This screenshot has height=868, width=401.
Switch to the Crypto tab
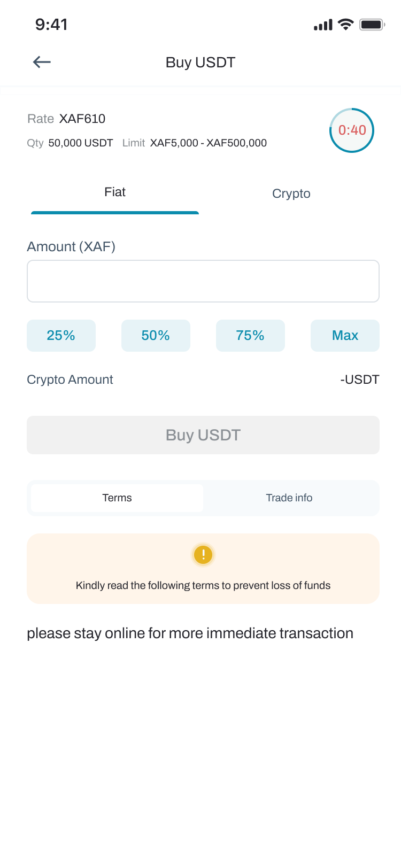click(291, 193)
